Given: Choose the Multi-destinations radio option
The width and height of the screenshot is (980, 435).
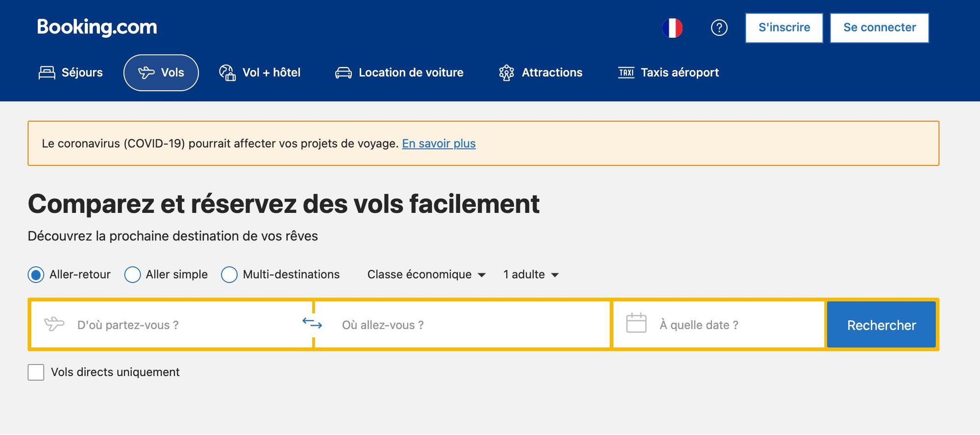Looking at the screenshot, I should pyautogui.click(x=229, y=275).
